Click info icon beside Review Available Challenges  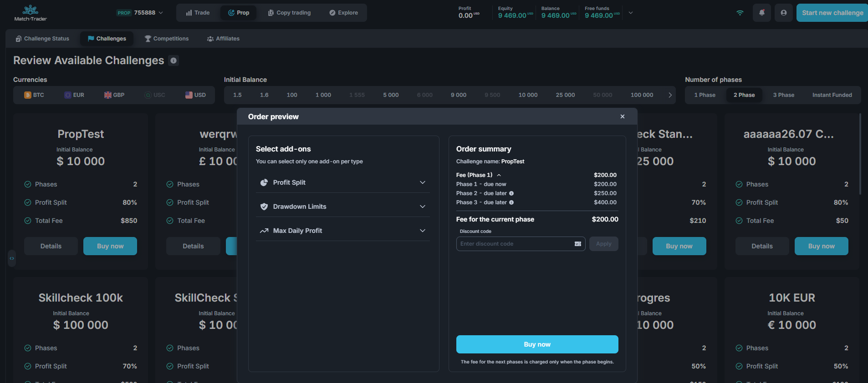(174, 60)
